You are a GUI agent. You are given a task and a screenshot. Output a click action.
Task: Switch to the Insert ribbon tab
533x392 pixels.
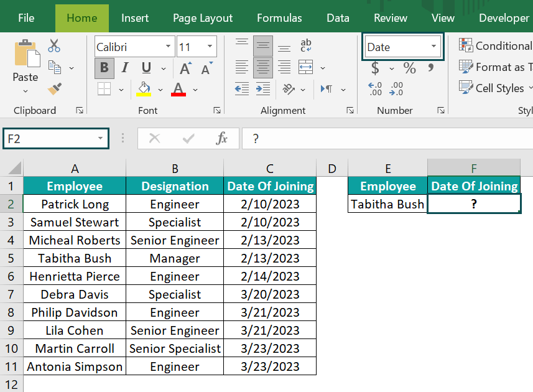pyautogui.click(x=135, y=17)
